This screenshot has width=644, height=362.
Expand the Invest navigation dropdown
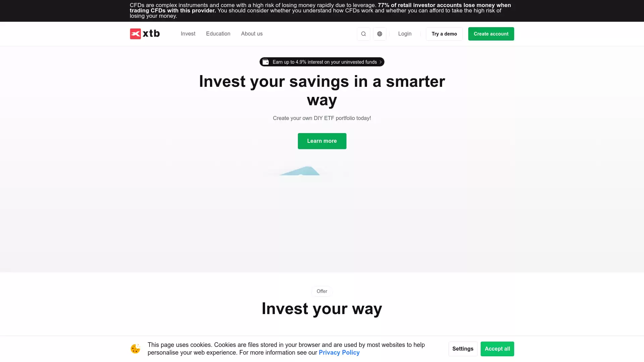188,34
